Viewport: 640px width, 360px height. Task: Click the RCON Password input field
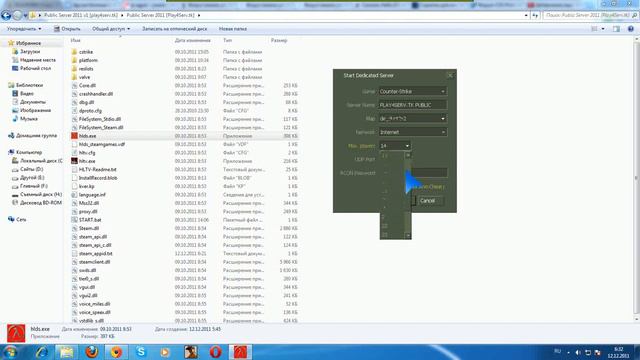[x=429, y=173]
